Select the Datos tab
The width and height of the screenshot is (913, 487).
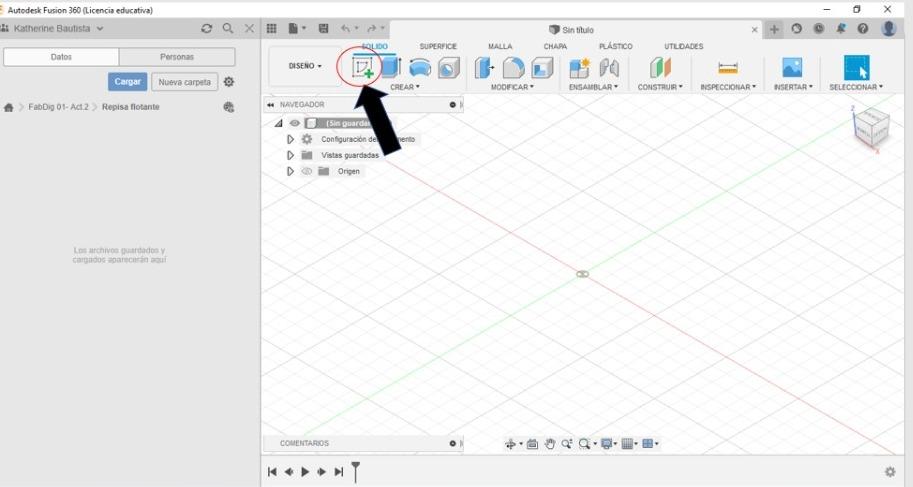click(61, 57)
